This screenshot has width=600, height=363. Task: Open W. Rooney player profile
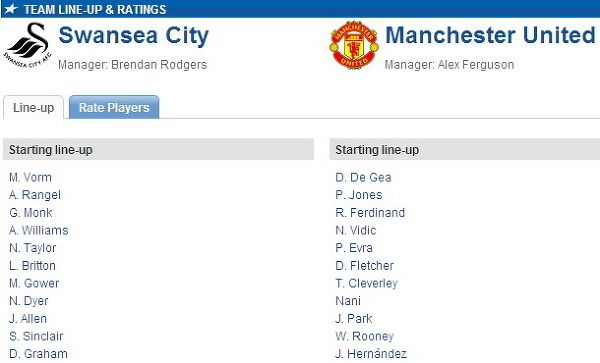click(x=364, y=336)
